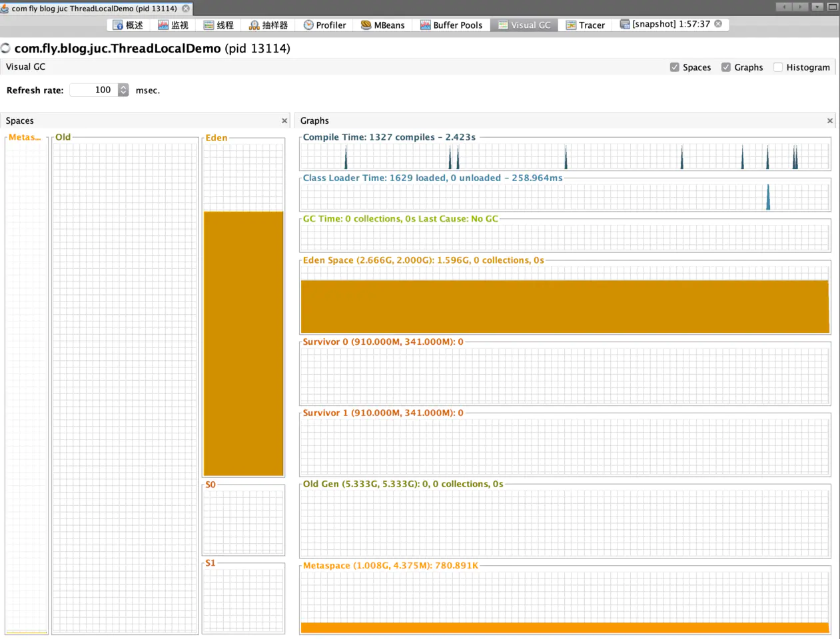
Task: Click the S1 survivor space box
Action: pyautogui.click(x=244, y=598)
